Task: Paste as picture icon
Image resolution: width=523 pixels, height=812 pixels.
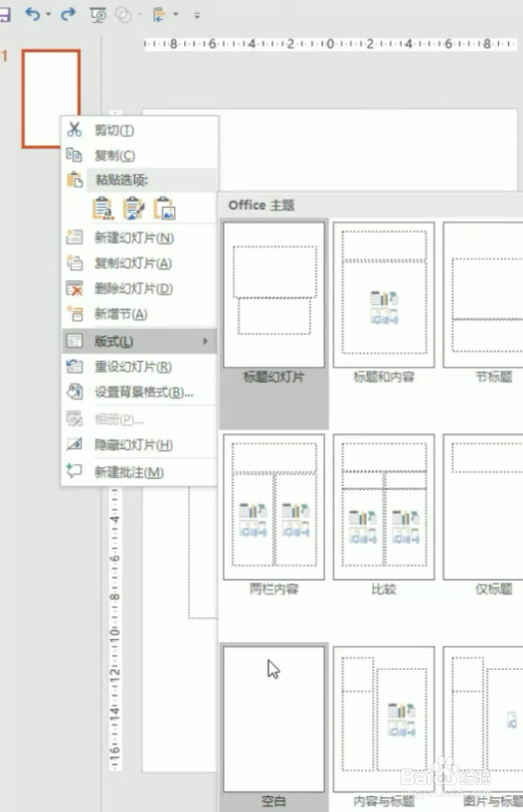Action: tap(165, 208)
